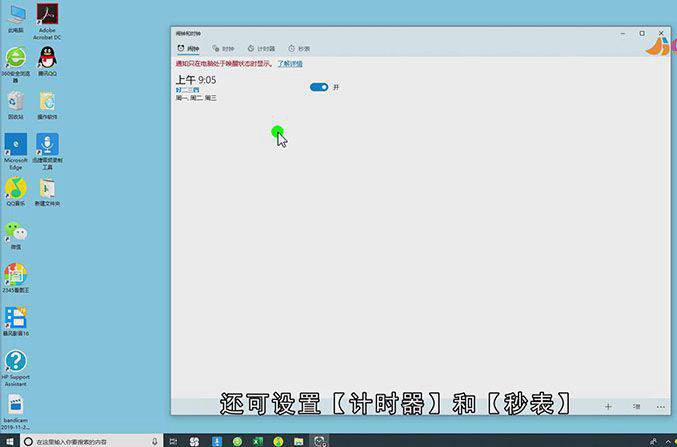Launch QQ音乐 desktop shortcut
Viewport: 677px width, 447px height.
16,191
